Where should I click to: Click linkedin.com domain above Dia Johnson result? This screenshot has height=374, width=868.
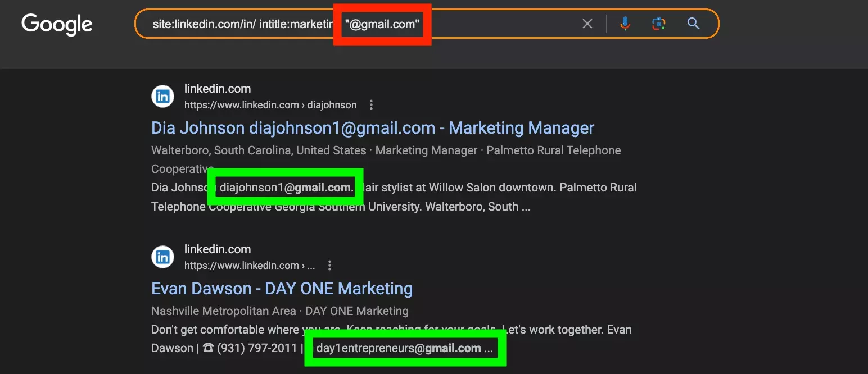click(218, 88)
